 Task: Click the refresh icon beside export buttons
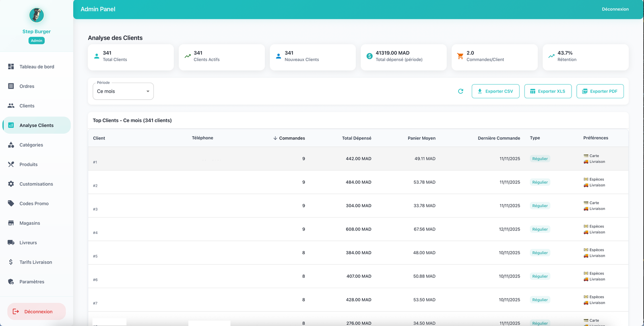(x=460, y=91)
